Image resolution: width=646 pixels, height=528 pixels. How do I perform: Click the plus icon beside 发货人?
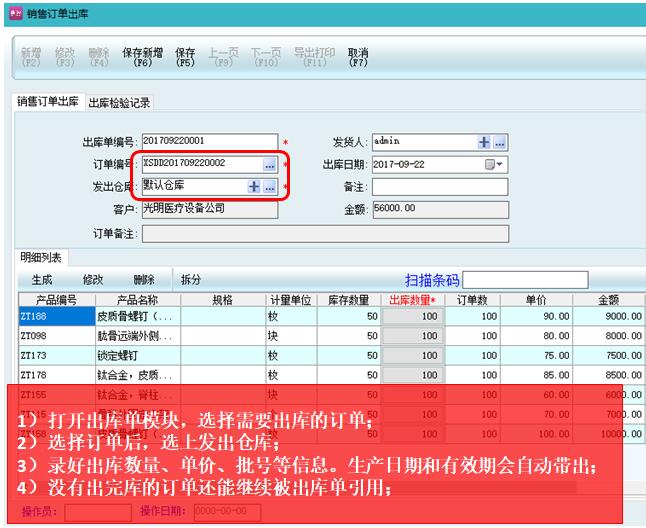tap(485, 142)
